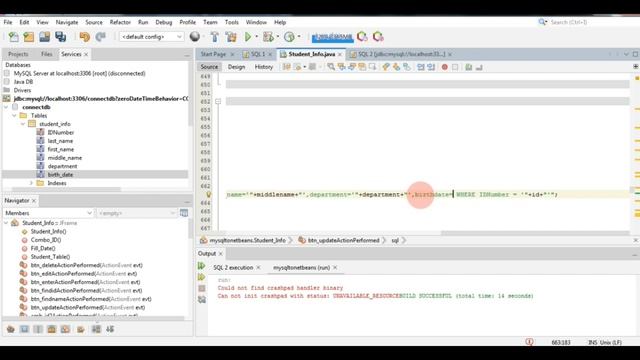640x360 pixels.
Task: Click the Stop Macro Recording square icon
Action: (x=455, y=67)
